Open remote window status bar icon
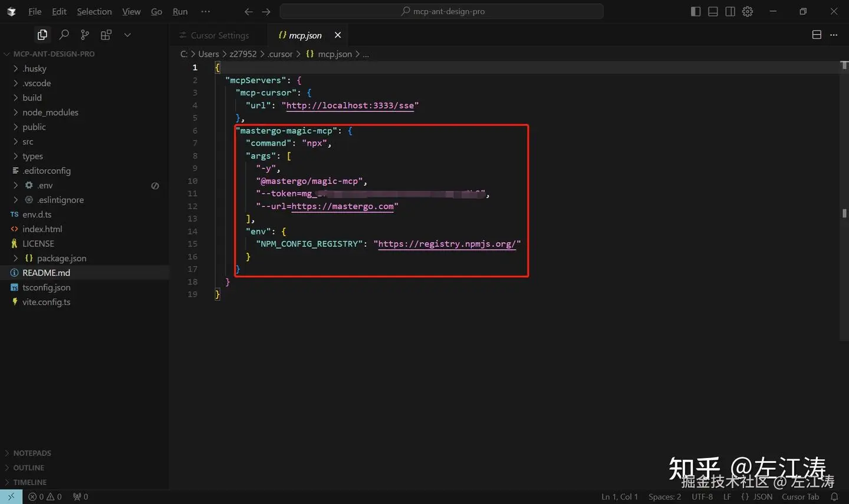849x504 pixels. (x=11, y=497)
